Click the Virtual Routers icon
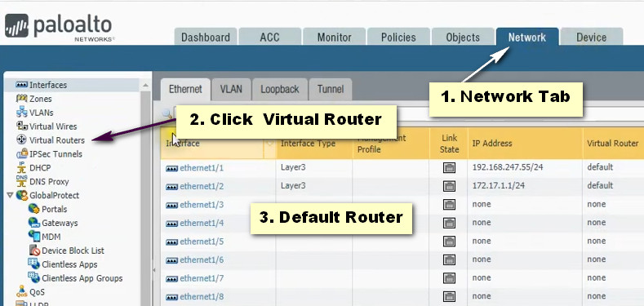Image resolution: width=644 pixels, height=306 pixels. [x=22, y=140]
